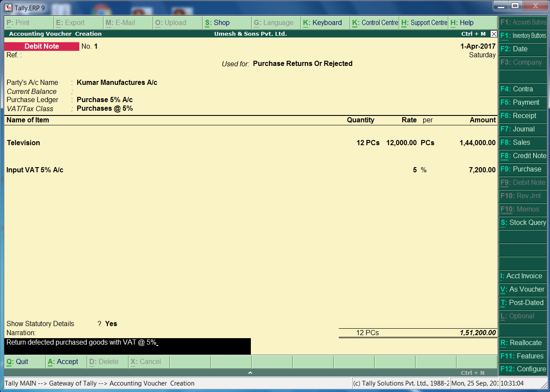Click the Ctrl + M label
This screenshot has height=392, width=550.
coord(473,34)
